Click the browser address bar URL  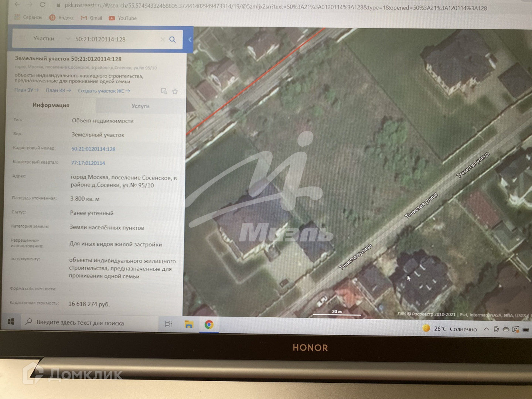point(276,7)
